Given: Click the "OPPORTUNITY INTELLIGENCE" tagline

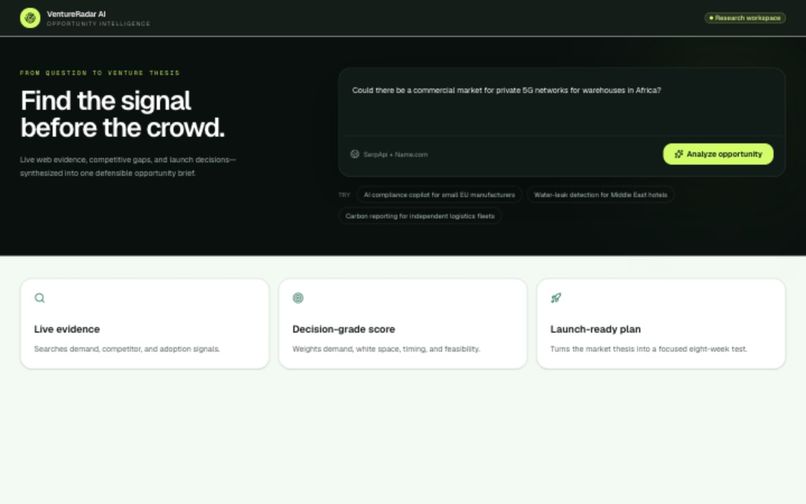Looking at the screenshot, I should click(98, 24).
